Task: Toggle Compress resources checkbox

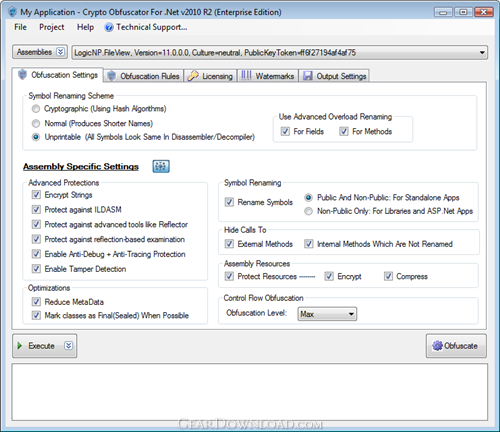Action: (x=388, y=276)
